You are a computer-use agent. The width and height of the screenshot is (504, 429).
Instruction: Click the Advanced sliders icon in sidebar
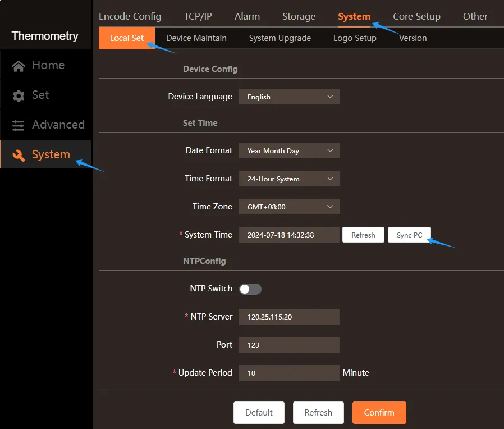pyautogui.click(x=19, y=126)
